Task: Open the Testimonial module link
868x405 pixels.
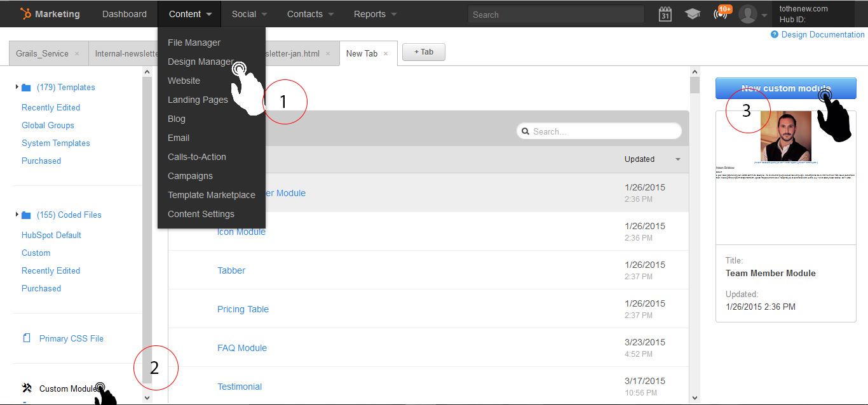Action: pos(240,387)
